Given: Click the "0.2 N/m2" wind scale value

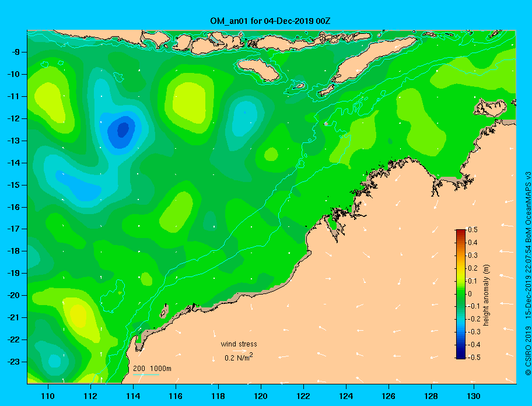Looking at the screenshot, I should click(x=239, y=358).
